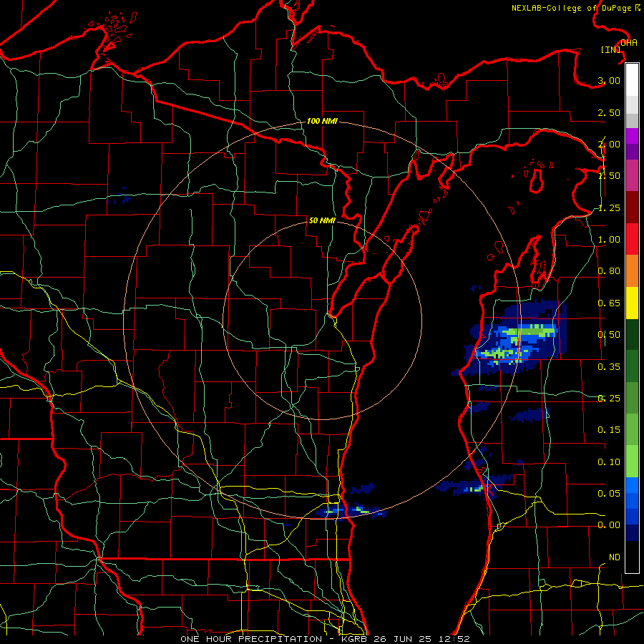Pick the black ND swatch at legend bottom
This screenshot has width=644, height=644.
(632, 557)
